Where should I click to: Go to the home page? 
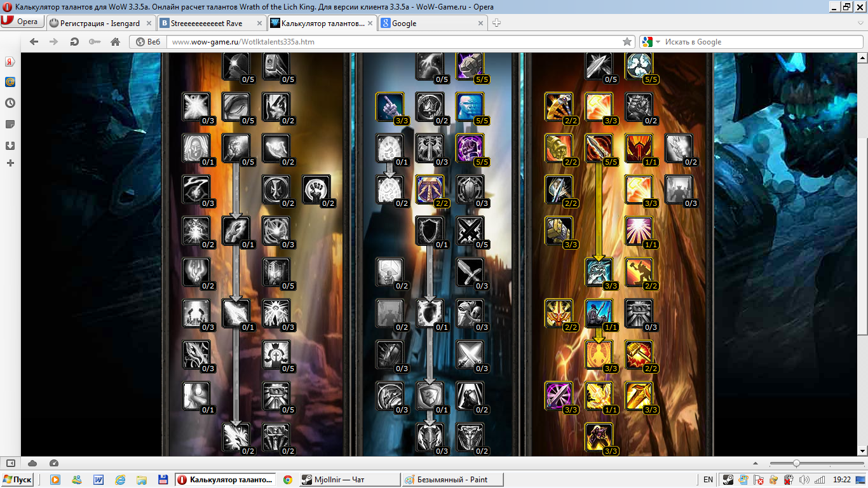click(x=115, y=42)
